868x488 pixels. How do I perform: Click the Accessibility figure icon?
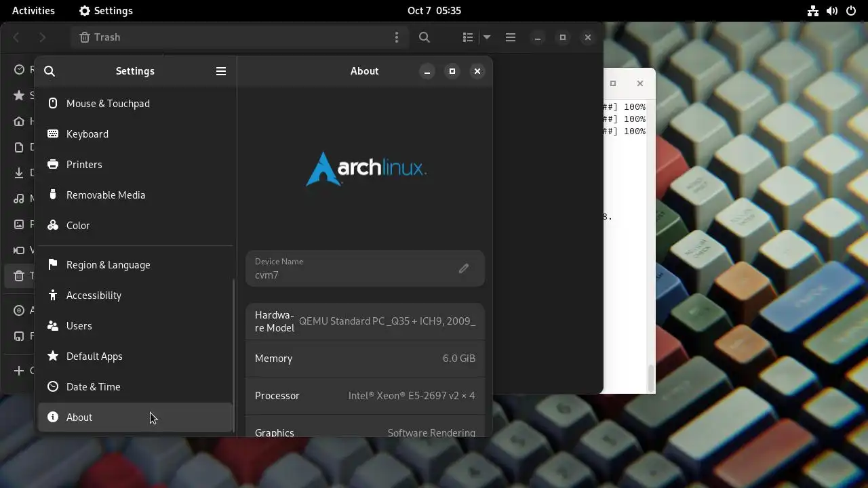[x=53, y=295]
